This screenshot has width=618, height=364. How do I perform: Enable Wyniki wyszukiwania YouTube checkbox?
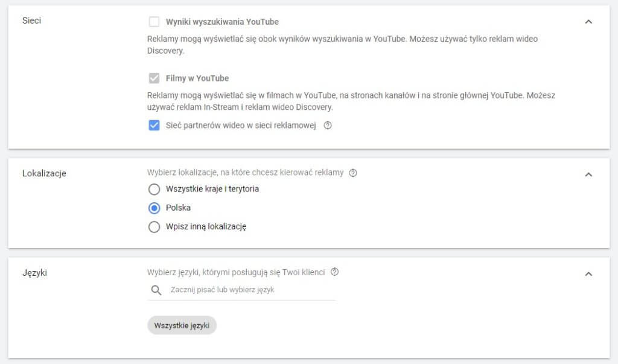pyautogui.click(x=154, y=22)
